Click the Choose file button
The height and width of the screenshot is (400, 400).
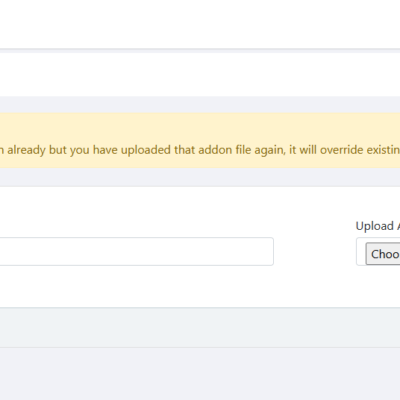click(x=383, y=254)
